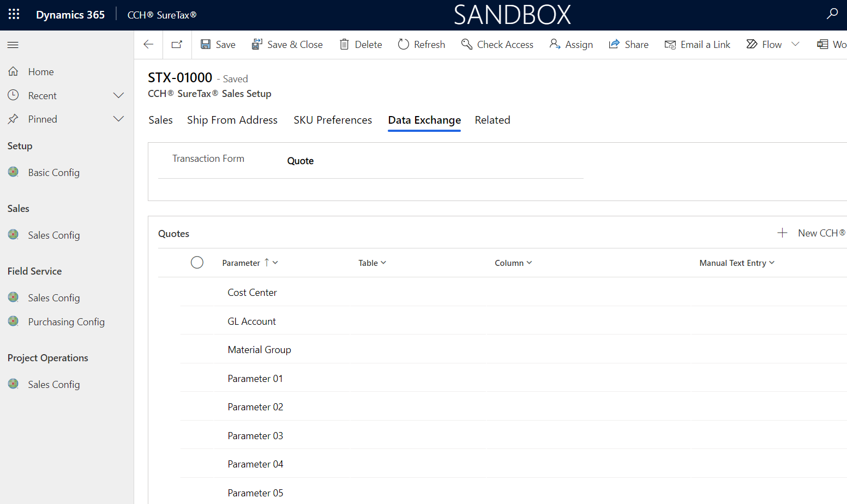Click the Basic Config icon
The image size is (847, 504).
[x=14, y=172]
